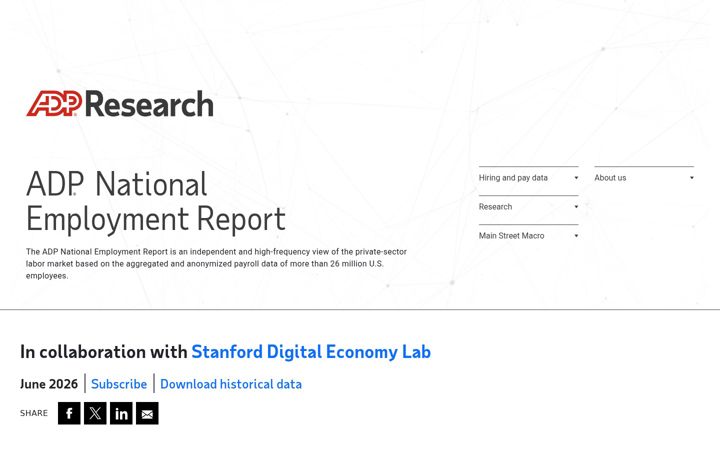The width and height of the screenshot is (720, 450).
Task: Click the SHARE label text
Action: 34,413
